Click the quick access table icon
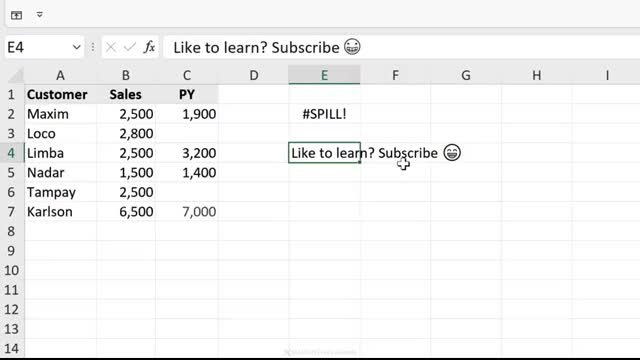Image resolution: width=640 pixels, height=360 pixels. point(16,15)
